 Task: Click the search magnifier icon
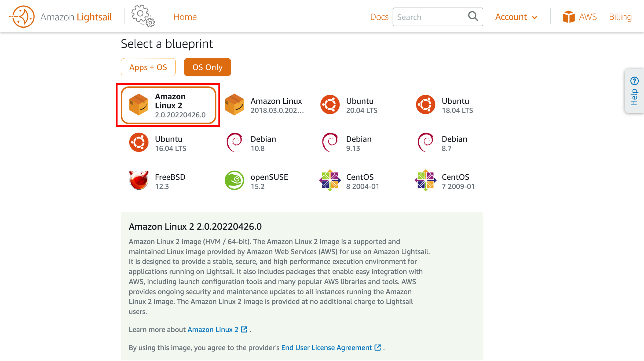tap(473, 16)
